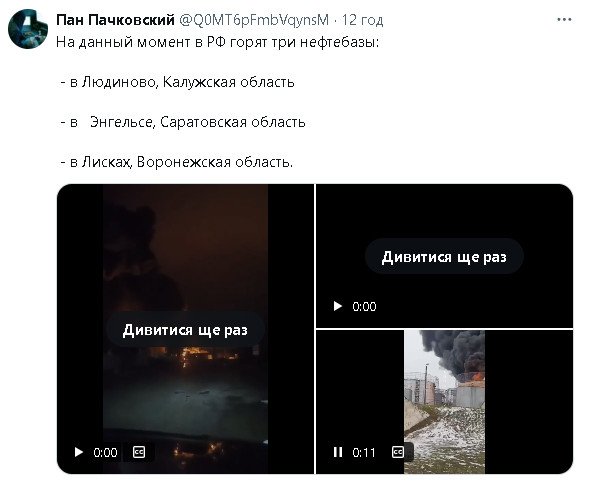
Task: Toggle captions on the bottom-right video
Action: click(x=398, y=452)
